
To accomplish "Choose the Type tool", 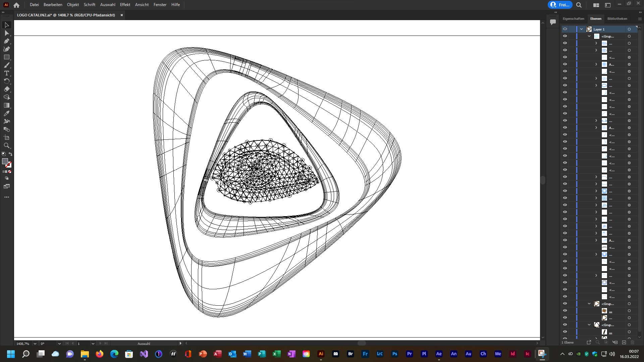I will [6, 73].
